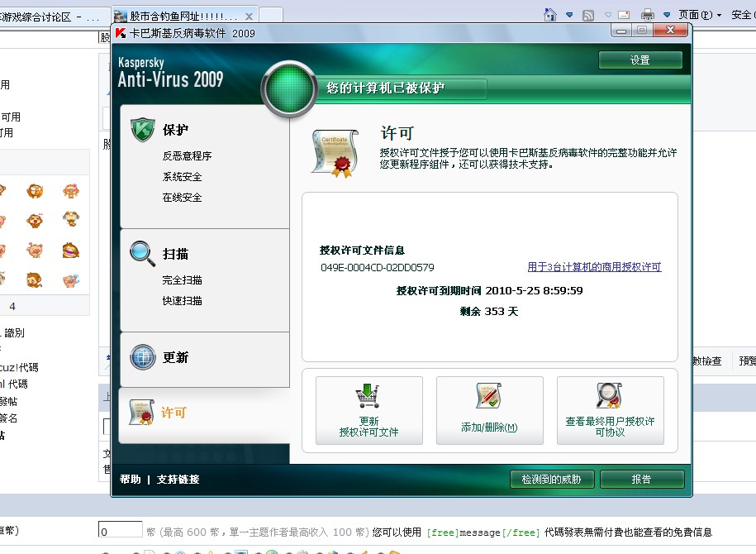Click the browser home icon
The width and height of the screenshot is (756, 554).
tap(549, 15)
